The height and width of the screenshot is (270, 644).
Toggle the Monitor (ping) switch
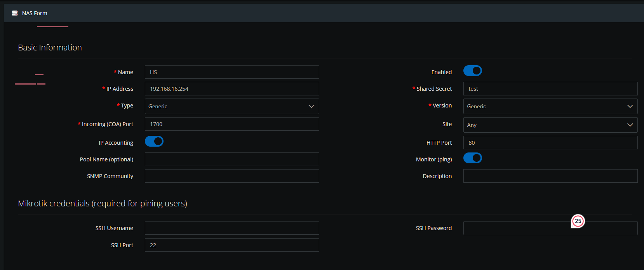coord(472,158)
